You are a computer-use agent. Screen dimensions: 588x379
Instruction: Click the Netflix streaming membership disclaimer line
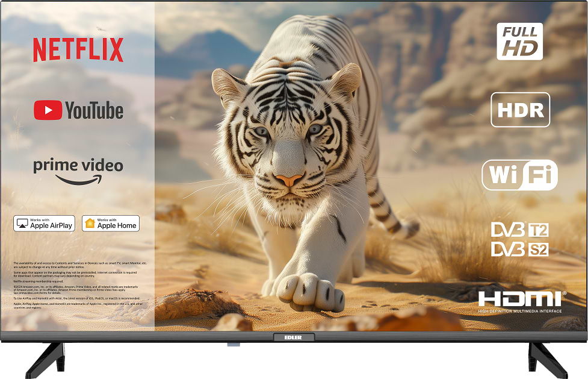(x=39, y=281)
